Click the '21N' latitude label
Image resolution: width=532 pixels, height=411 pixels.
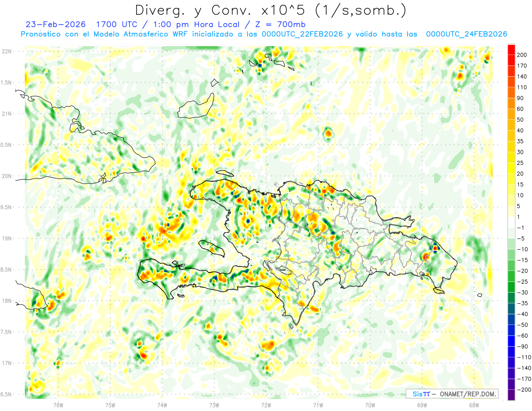coord(6,114)
